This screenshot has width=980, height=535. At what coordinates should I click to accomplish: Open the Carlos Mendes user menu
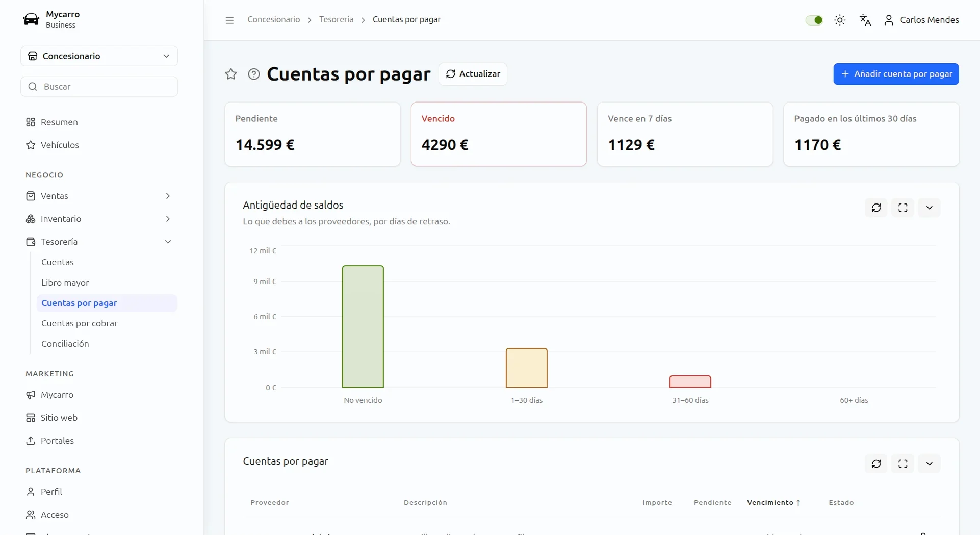(921, 20)
